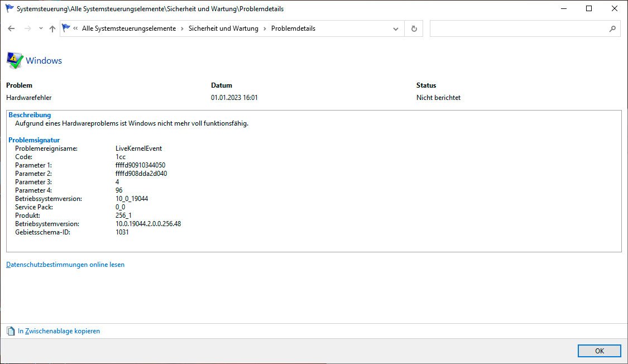This screenshot has height=364, width=628.
Task: Click the Control Panel icon in the address bar
Action: (x=66, y=28)
